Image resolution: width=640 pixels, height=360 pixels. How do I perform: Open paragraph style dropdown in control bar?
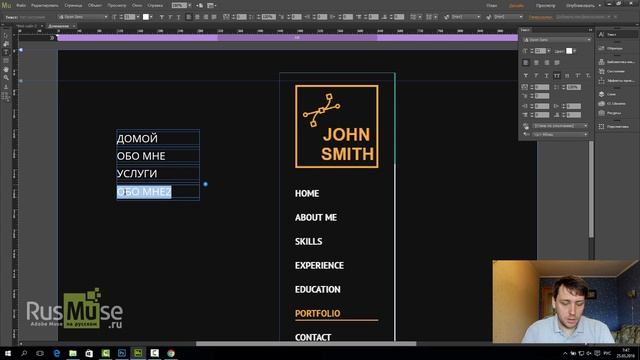[x=466, y=17]
